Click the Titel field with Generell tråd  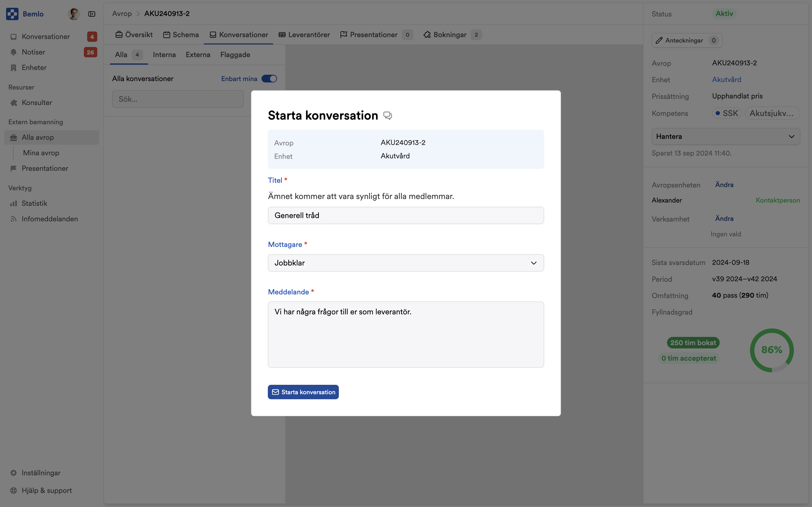(x=406, y=215)
